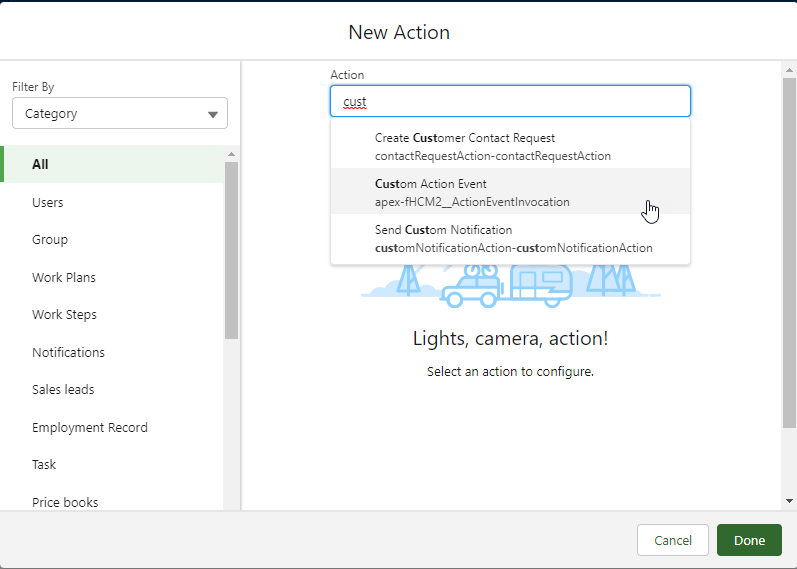Click the main panel scroll-down arrow

pos(790,501)
